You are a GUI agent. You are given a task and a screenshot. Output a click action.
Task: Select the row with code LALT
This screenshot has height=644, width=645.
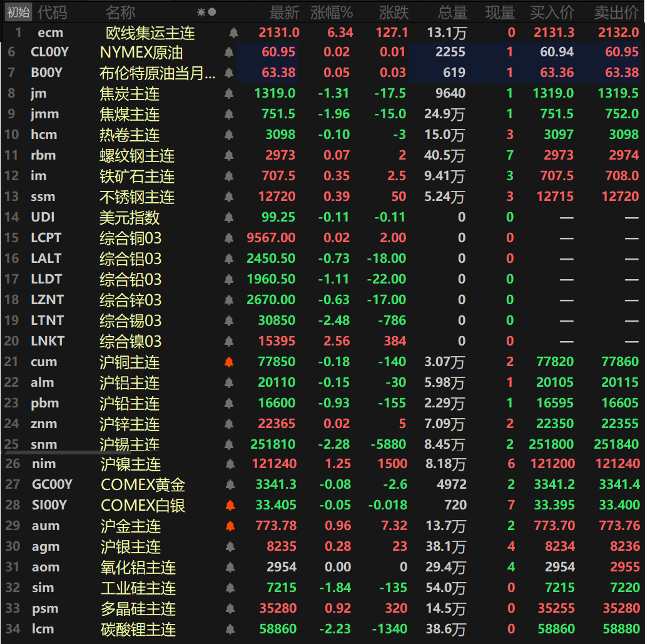[x=46, y=258]
